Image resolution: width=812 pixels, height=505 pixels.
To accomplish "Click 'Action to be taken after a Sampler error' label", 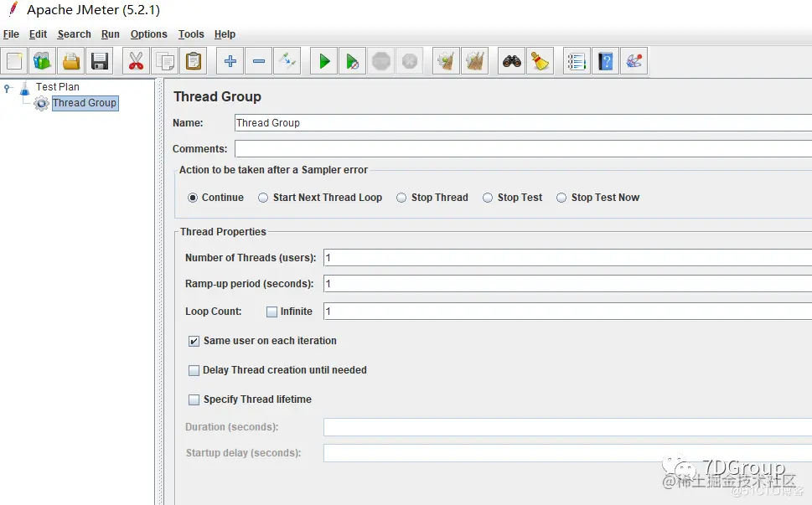I will coord(273,170).
